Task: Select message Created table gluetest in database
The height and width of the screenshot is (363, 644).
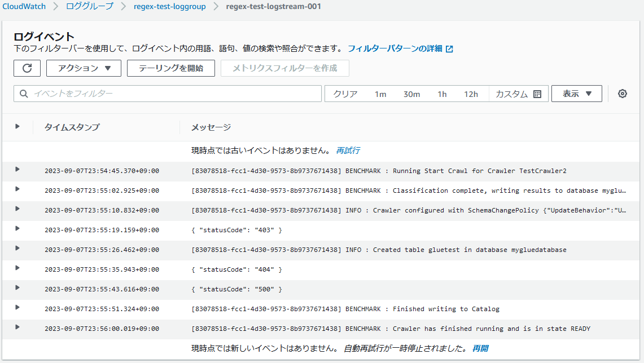Action: pyautogui.click(x=379, y=249)
